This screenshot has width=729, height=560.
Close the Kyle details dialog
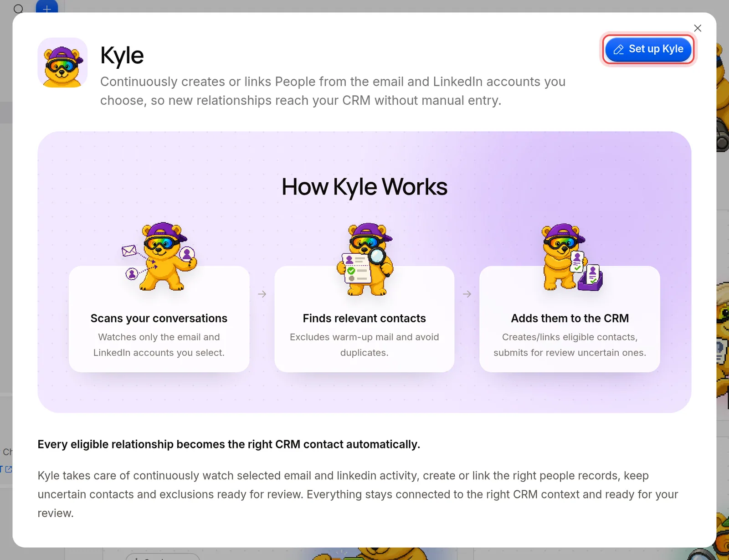(697, 28)
